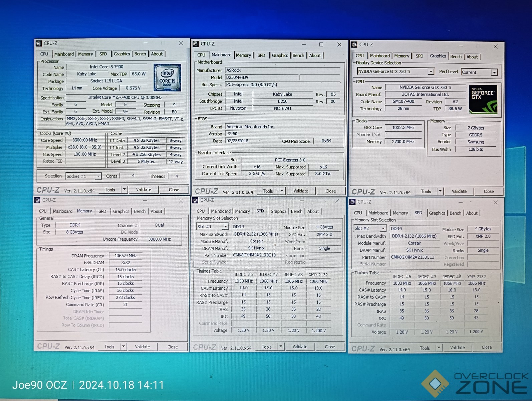This screenshot has width=532, height=401.
Task: Select the BIOS version field P2.50
Action: pos(283,134)
